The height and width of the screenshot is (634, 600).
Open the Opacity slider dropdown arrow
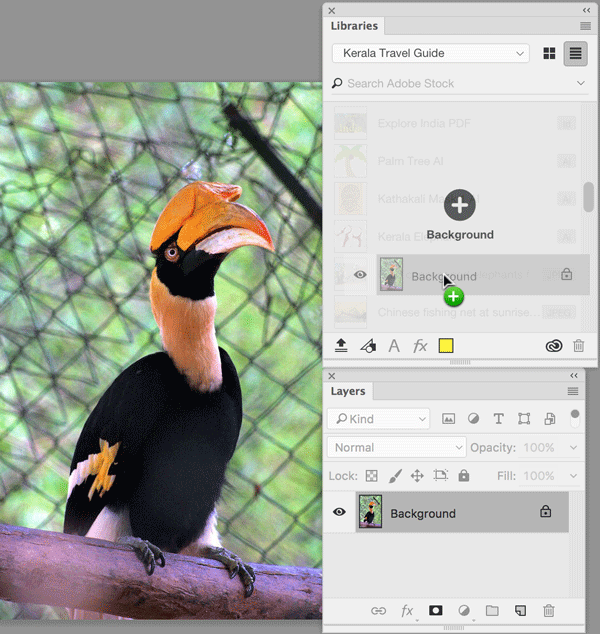pyautogui.click(x=573, y=448)
